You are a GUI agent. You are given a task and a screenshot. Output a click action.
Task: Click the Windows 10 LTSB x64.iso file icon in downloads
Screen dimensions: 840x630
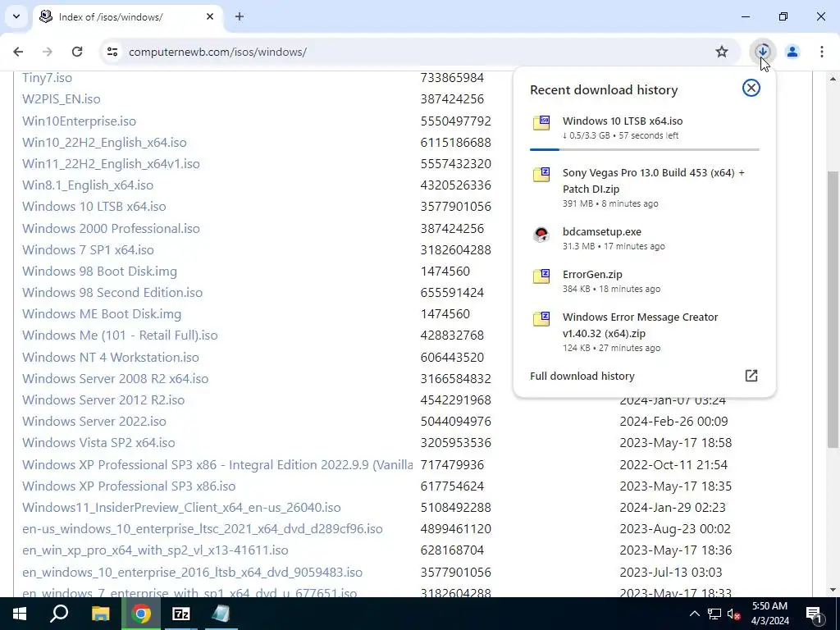coord(541,123)
